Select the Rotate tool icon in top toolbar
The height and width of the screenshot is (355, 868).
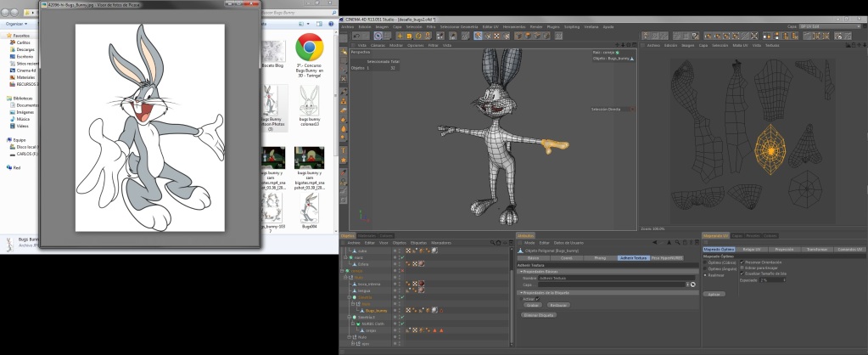tap(418, 36)
